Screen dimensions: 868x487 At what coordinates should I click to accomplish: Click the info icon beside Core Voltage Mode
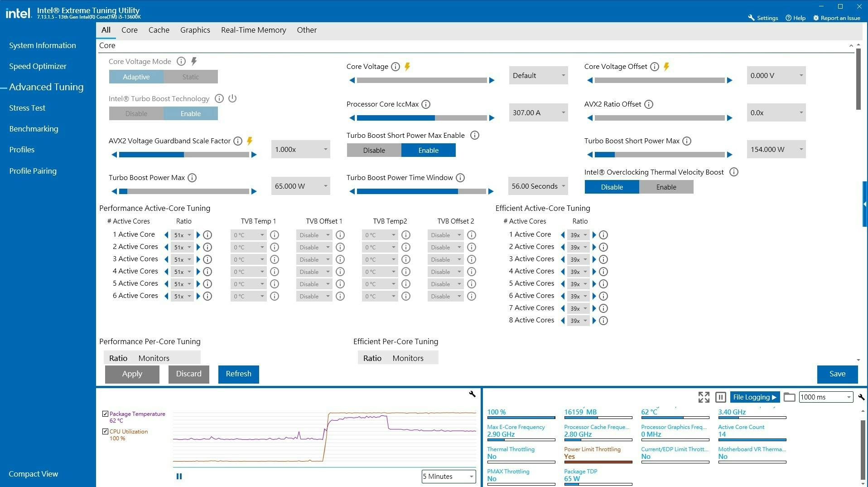(x=181, y=61)
